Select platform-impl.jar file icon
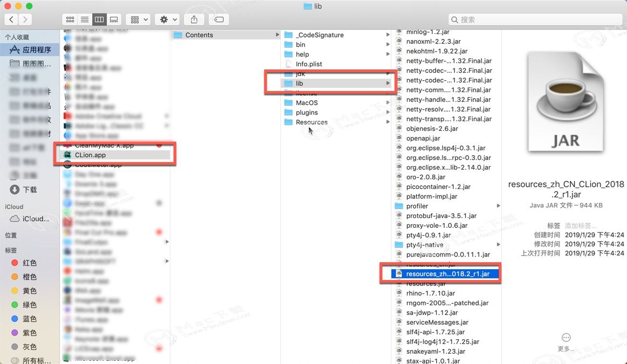The width and height of the screenshot is (627, 364). tap(398, 196)
